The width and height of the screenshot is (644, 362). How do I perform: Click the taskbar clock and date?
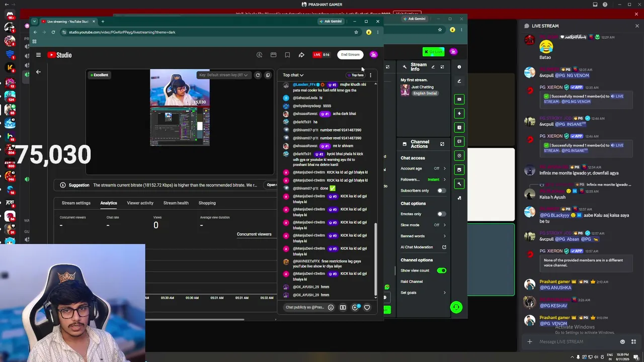(x=618, y=357)
